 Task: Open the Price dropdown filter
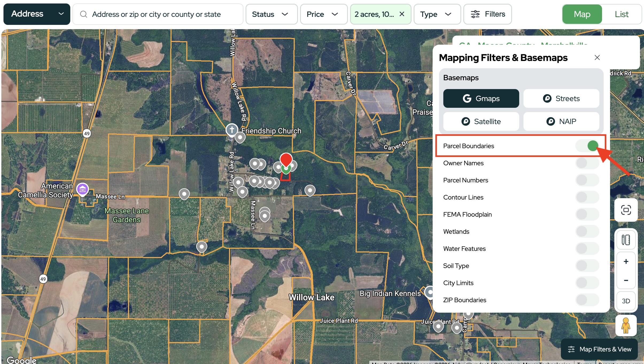(x=323, y=14)
